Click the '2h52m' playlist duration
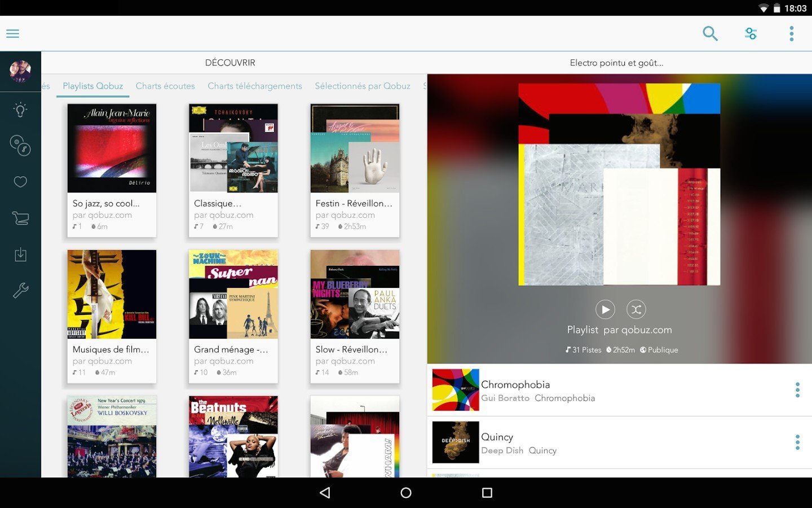 pyautogui.click(x=620, y=350)
